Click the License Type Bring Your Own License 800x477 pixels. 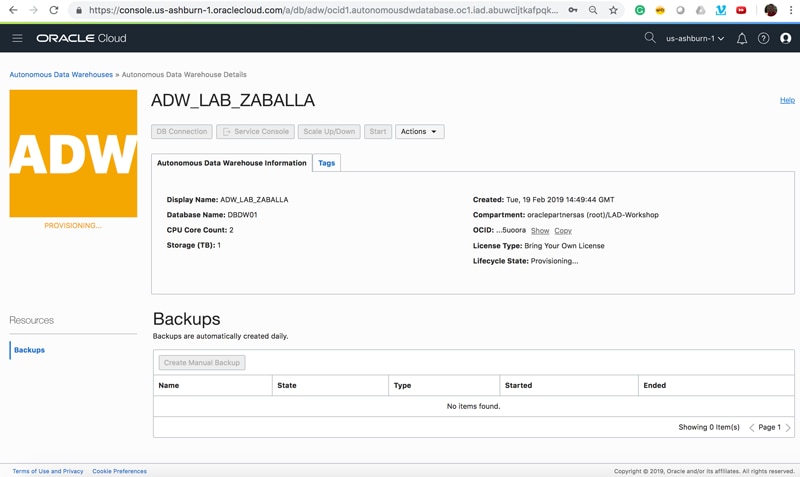pyautogui.click(x=564, y=245)
